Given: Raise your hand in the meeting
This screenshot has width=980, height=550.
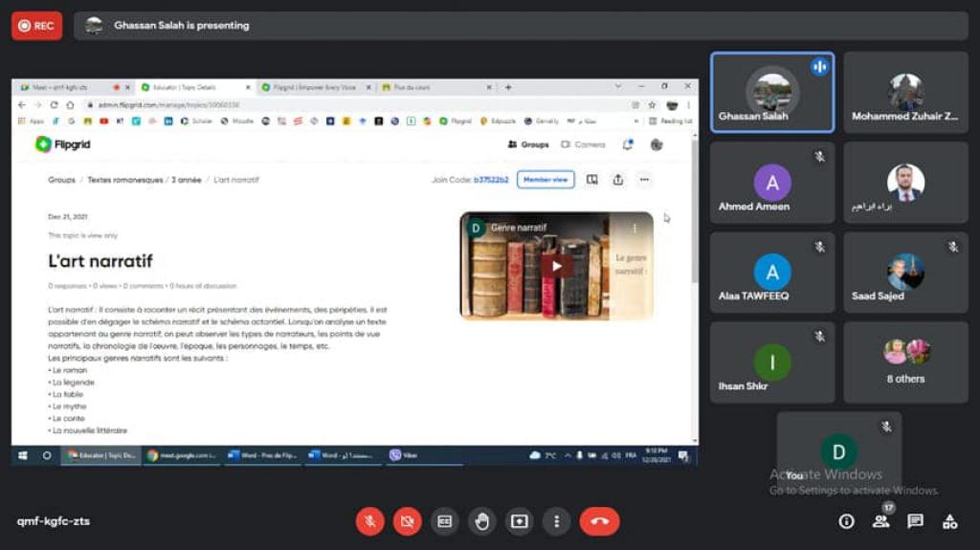Looking at the screenshot, I should tap(481, 521).
